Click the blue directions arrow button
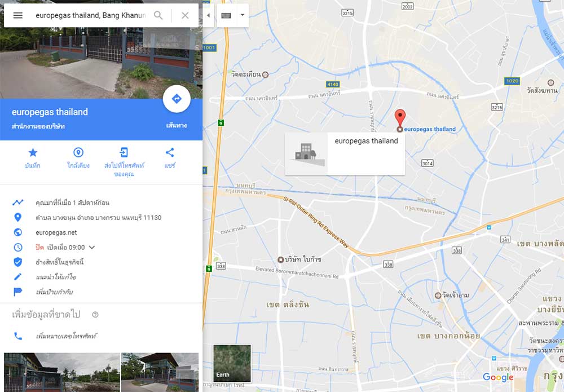 [177, 99]
